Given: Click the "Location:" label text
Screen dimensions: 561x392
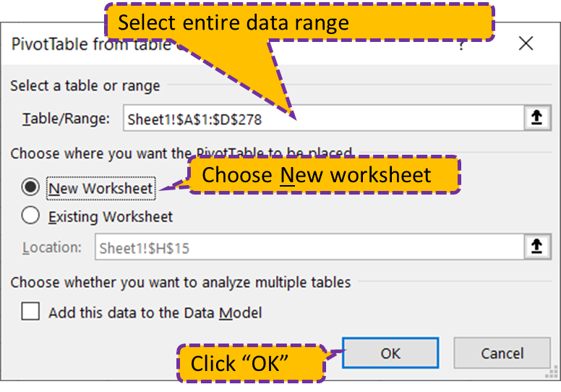Looking at the screenshot, I should click(52, 248).
